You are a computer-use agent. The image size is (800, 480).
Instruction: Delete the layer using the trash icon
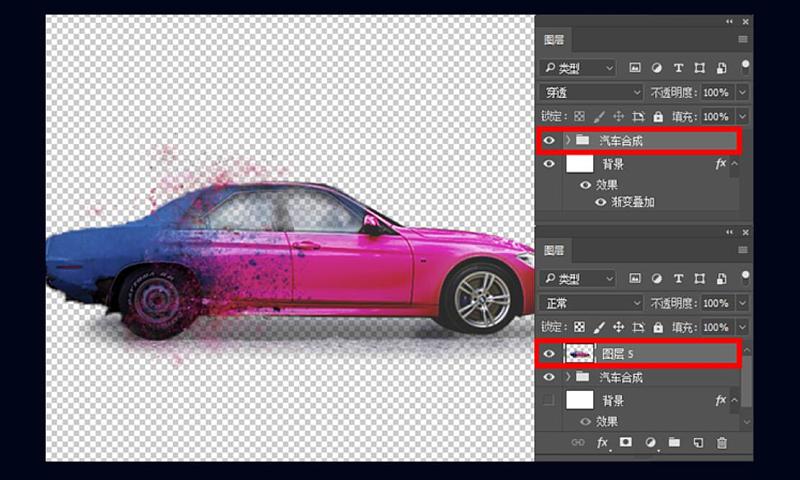pyautogui.click(x=722, y=442)
